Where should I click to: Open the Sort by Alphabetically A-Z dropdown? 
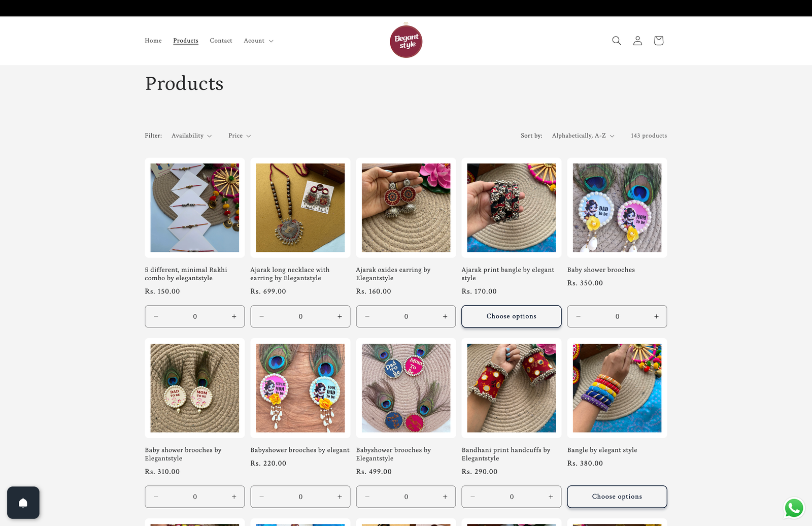coord(583,136)
